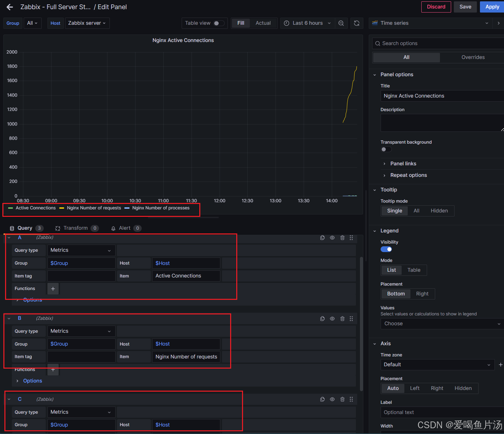Screen dimensions: 504x434
Task: Add a function to query B
Action: tap(53, 370)
